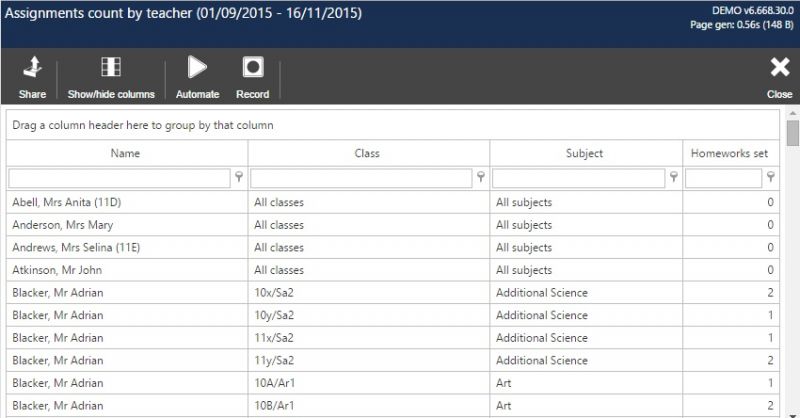Click Art subject in the 10A/Ar1 row
Viewport: 800px width, 418px height.
point(504,383)
